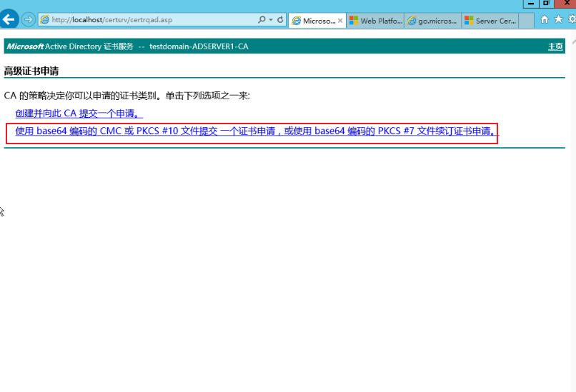576x392 pixels.
Task: Click the testdomain-ADSERVER1-CA banner text
Action: pyautogui.click(x=199, y=46)
